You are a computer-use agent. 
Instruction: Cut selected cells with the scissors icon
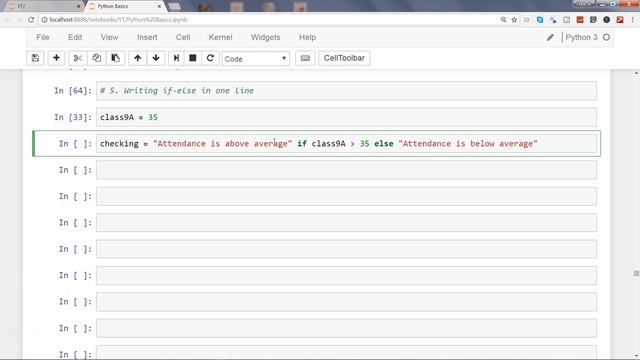(x=78, y=58)
